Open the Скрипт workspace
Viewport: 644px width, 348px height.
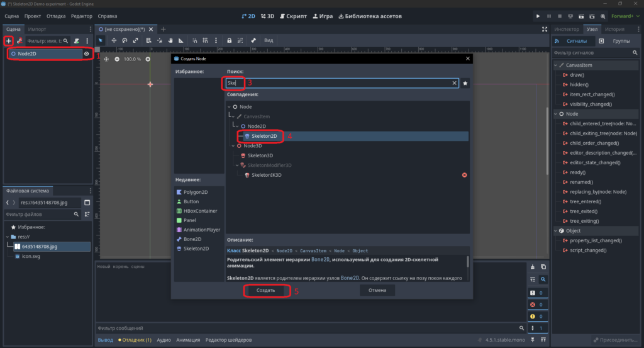(293, 16)
